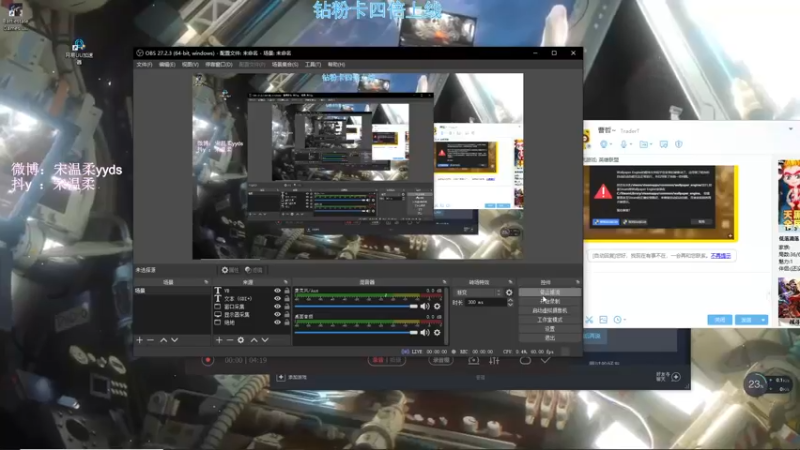Move source up in Sources panel
The image size is (800, 450).
[254, 340]
